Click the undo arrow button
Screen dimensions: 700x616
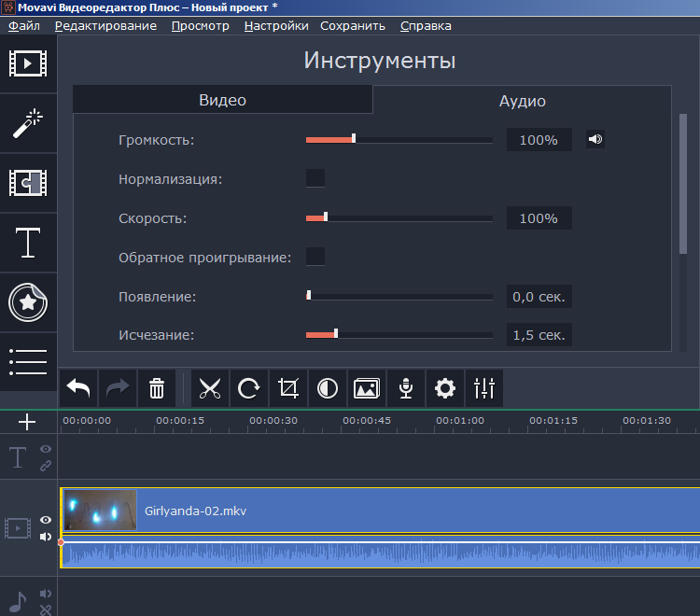[x=79, y=388]
